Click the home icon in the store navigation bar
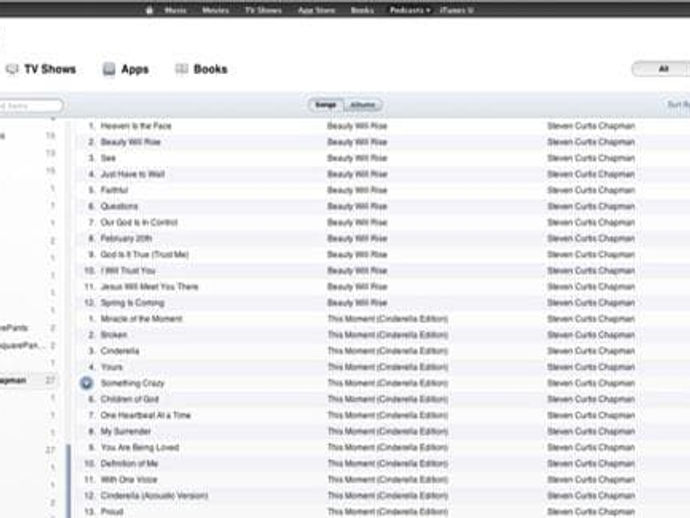This screenshot has height=518, width=690. point(149,10)
